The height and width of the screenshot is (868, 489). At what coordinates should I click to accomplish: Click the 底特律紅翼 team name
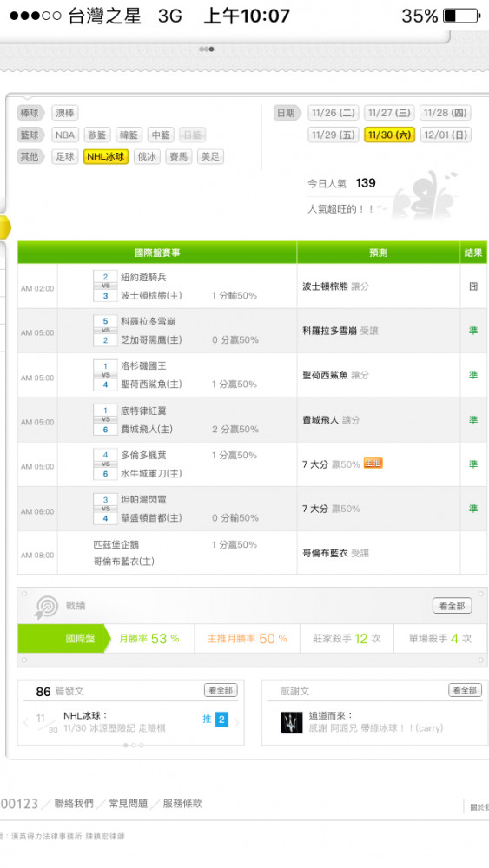tap(143, 411)
